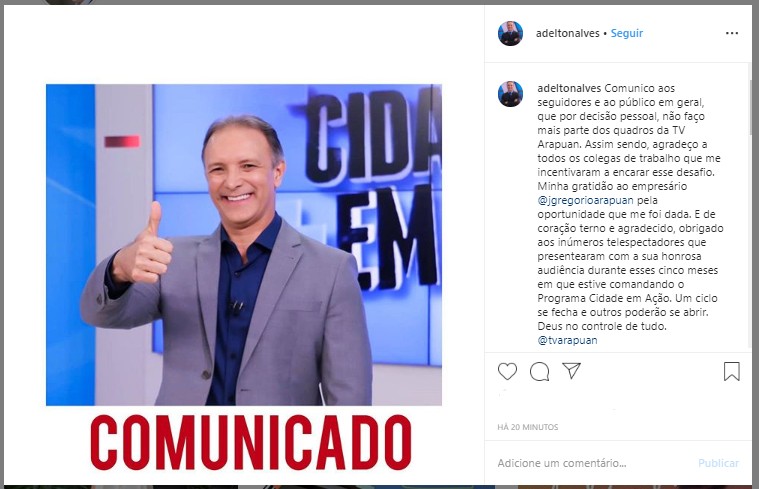Open the adeltonalves username in the header
This screenshot has width=759, height=489.
(x=567, y=33)
